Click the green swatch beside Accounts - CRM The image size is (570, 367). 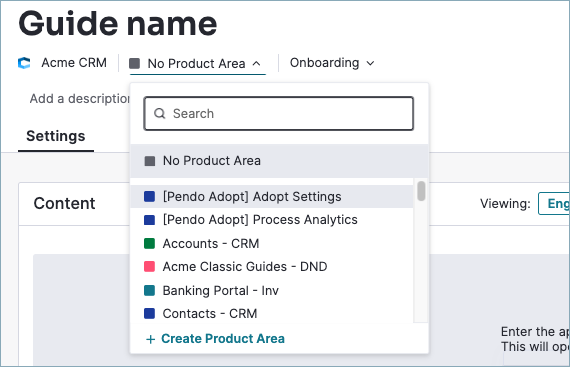pyautogui.click(x=149, y=243)
